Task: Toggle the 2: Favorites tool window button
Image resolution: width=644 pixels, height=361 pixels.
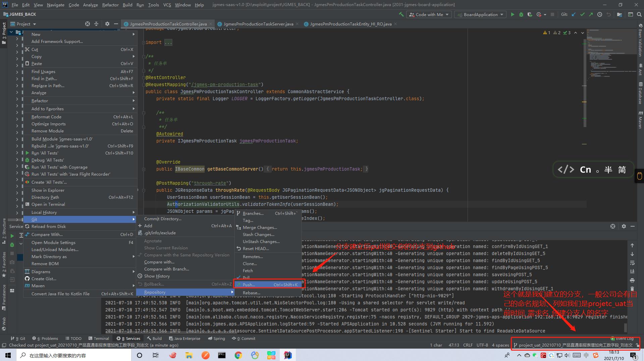Action: [4, 265]
